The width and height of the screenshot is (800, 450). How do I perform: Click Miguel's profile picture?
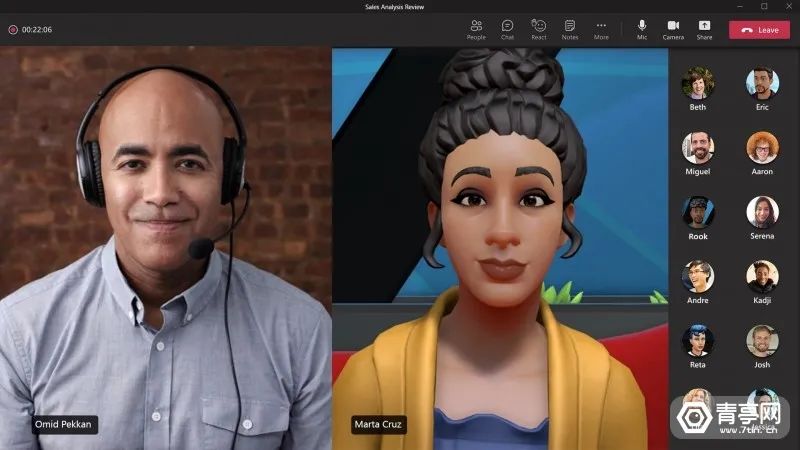point(698,147)
